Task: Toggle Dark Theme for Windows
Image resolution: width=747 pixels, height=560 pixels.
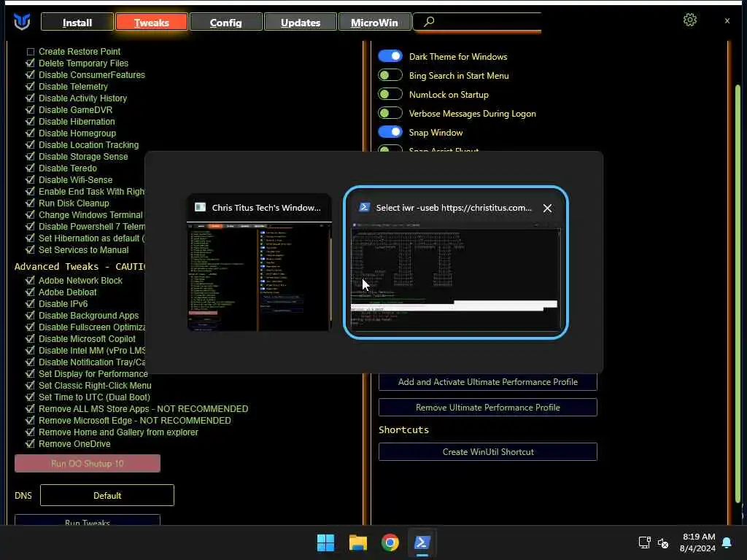Action: pos(390,56)
